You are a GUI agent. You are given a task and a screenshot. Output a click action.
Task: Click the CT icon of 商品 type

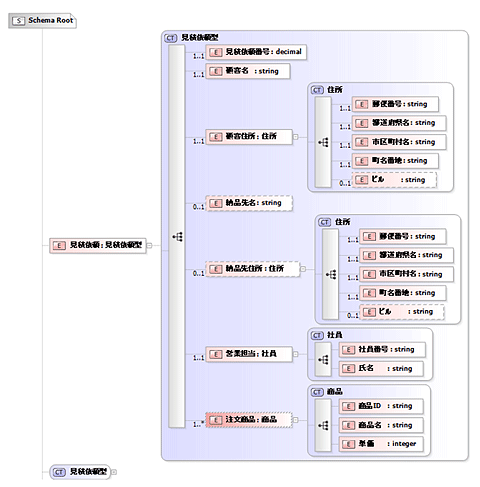[317, 392]
